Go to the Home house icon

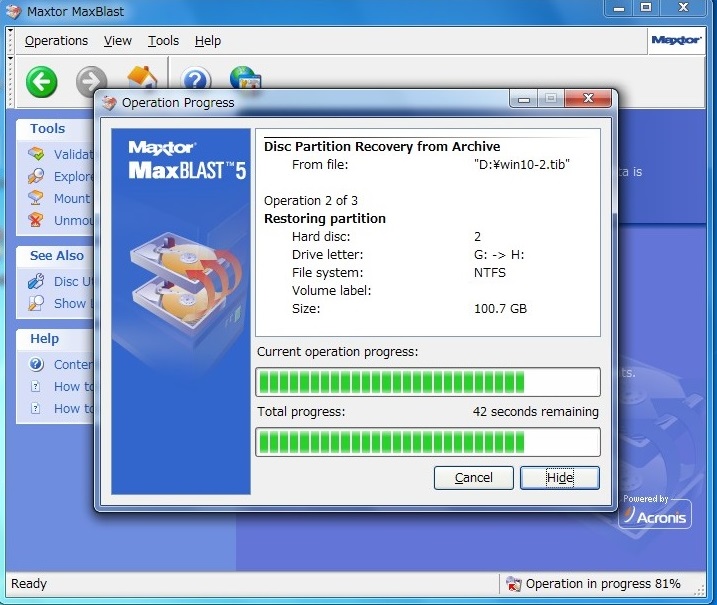pyautogui.click(x=142, y=77)
